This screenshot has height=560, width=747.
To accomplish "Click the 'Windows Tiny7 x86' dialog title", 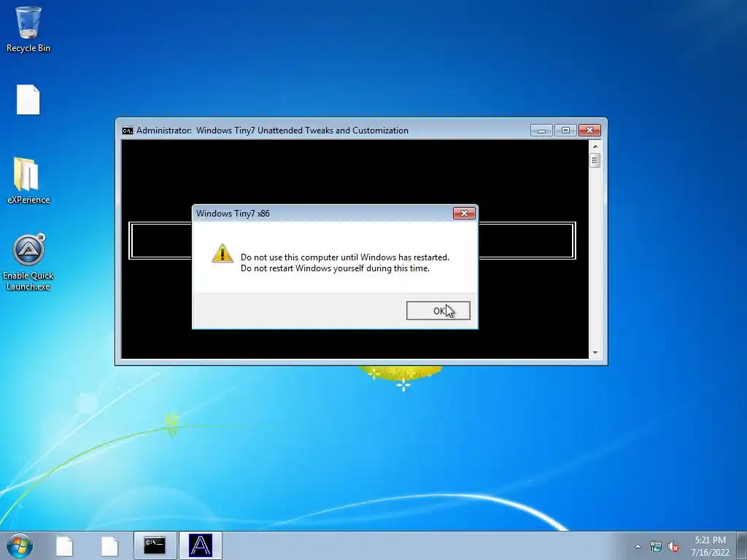I will (x=233, y=214).
